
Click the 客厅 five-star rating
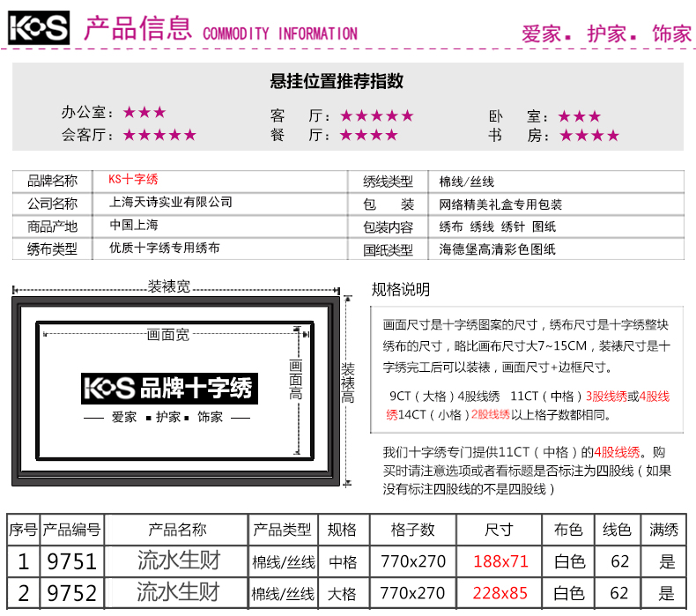tap(377, 116)
